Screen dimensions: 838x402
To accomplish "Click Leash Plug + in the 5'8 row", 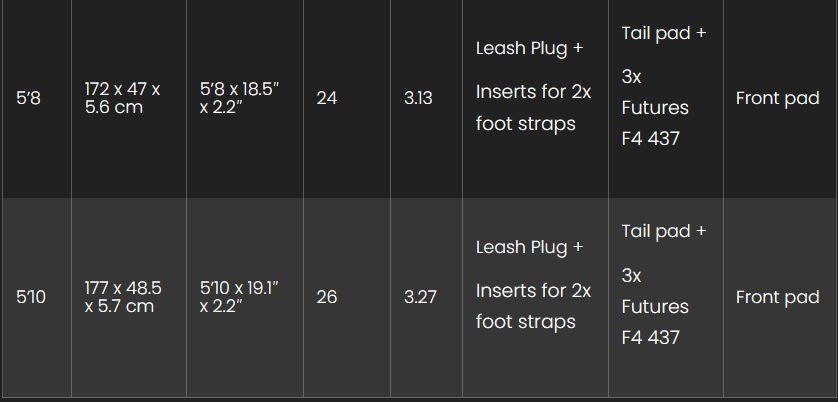I will tap(529, 49).
